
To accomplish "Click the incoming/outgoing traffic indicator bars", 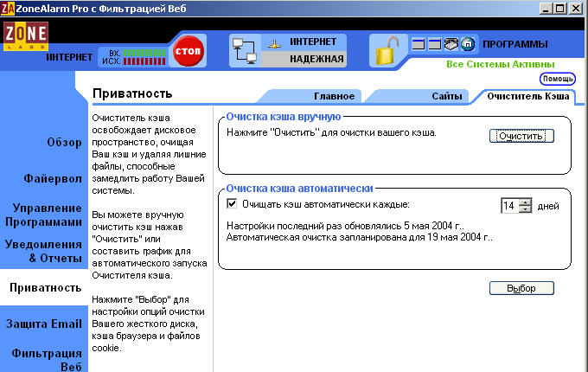I will pos(144,57).
